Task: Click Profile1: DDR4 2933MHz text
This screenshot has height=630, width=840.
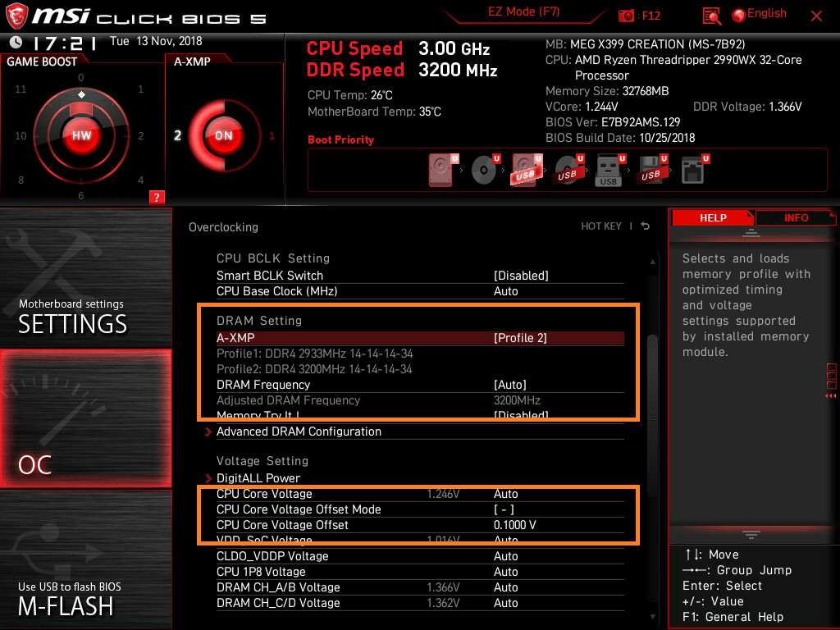Action: pos(314,354)
